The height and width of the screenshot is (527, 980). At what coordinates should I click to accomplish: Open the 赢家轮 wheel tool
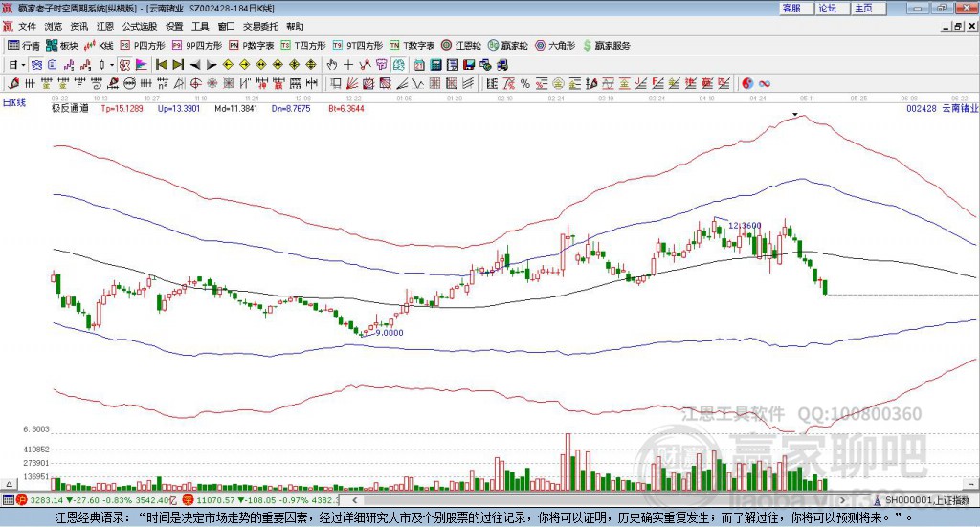tap(507, 46)
